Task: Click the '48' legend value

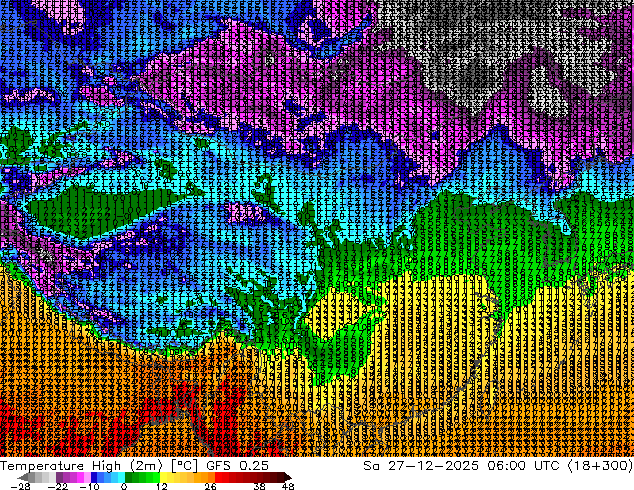Action: coord(288,486)
